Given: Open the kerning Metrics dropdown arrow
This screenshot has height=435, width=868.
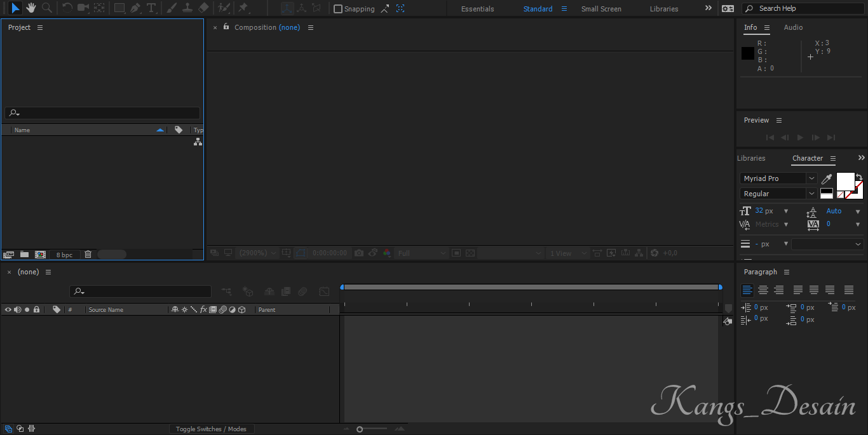Looking at the screenshot, I should [786, 225].
